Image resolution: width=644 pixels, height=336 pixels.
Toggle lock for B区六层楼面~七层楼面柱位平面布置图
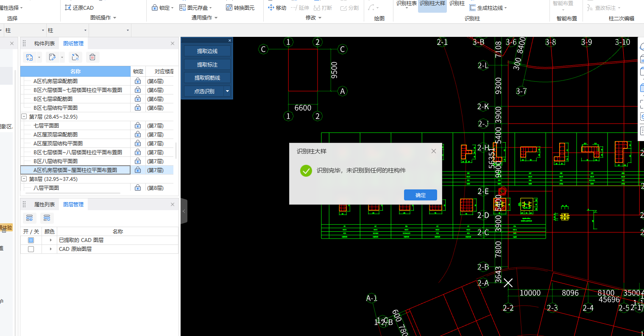click(x=138, y=90)
